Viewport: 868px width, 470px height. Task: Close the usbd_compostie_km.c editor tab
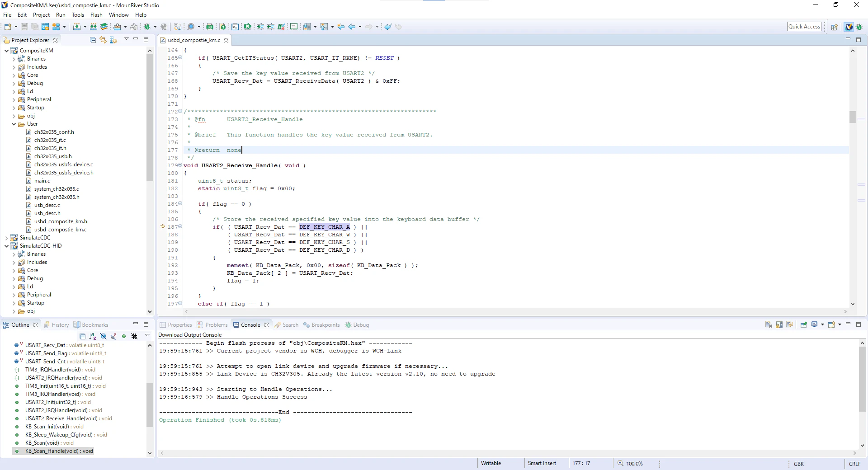(226, 40)
